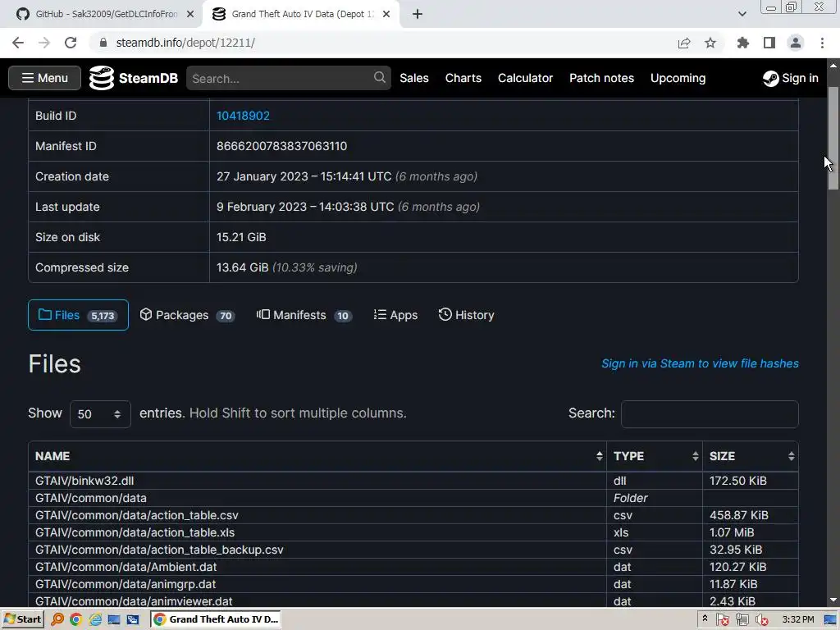The height and width of the screenshot is (630, 840).
Task: Open the Calculator page
Action: click(x=525, y=78)
